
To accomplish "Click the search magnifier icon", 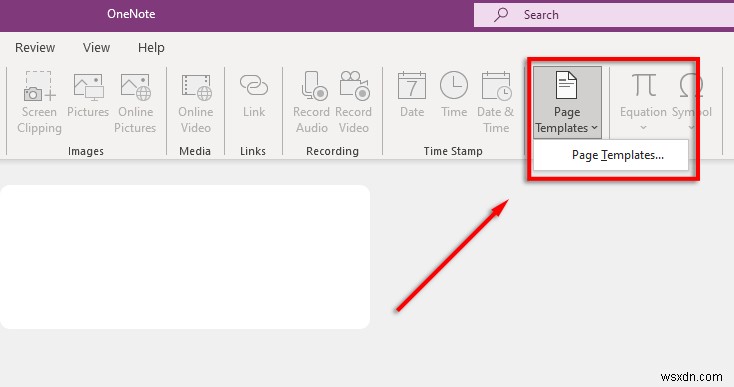I will [500, 15].
